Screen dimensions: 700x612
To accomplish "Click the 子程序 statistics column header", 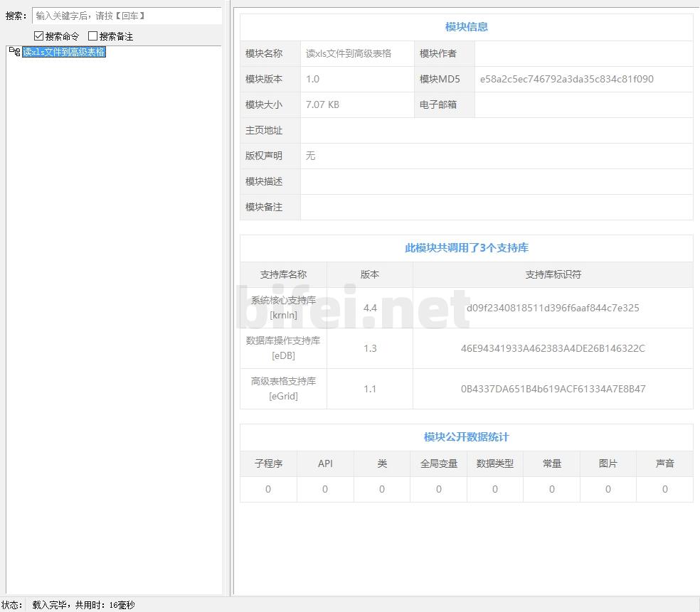I will [268, 463].
